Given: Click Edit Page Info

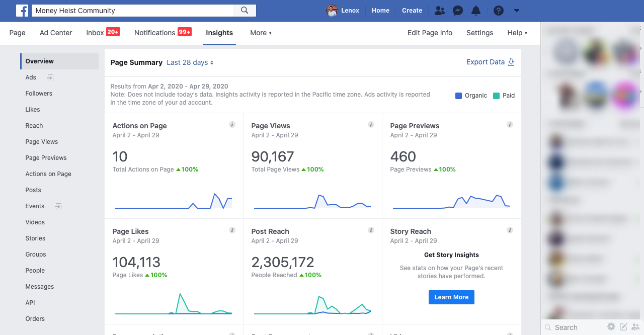Looking at the screenshot, I should pos(430,33).
